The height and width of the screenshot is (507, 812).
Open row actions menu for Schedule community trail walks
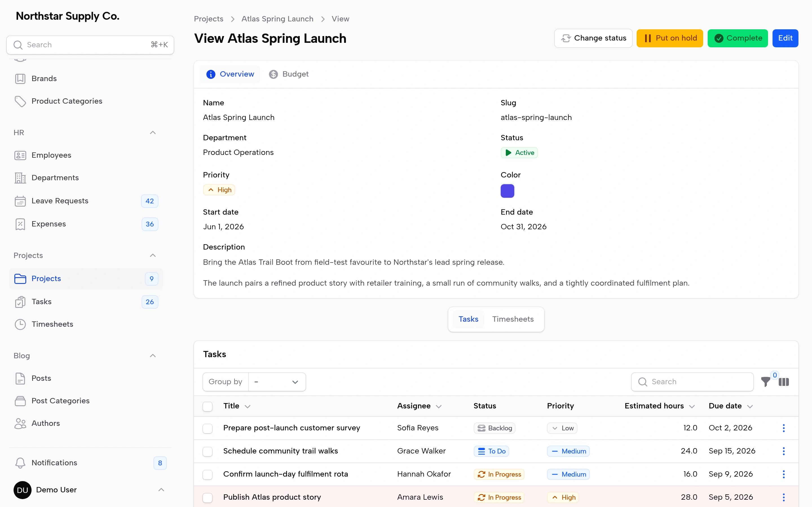[784, 451]
